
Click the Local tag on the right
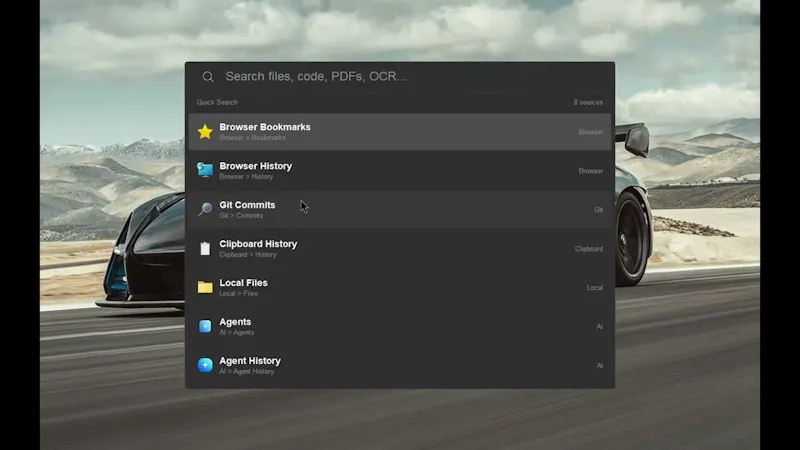tap(595, 288)
